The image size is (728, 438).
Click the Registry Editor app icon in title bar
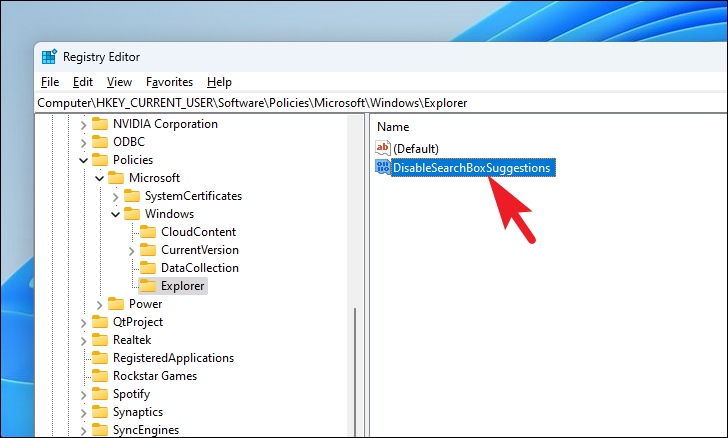tap(49, 57)
